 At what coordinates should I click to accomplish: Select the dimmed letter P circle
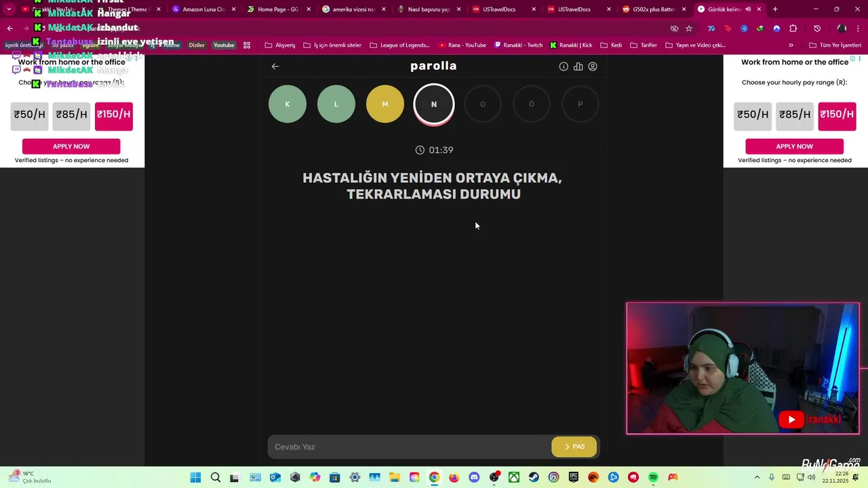(x=580, y=104)
